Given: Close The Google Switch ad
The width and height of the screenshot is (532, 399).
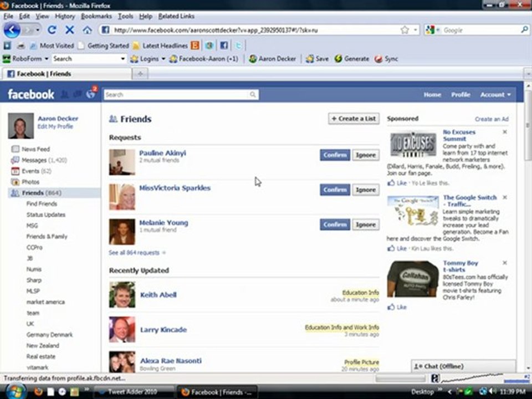Looking at the screenshot, I should pyautogui.click(x=505, y=197).
